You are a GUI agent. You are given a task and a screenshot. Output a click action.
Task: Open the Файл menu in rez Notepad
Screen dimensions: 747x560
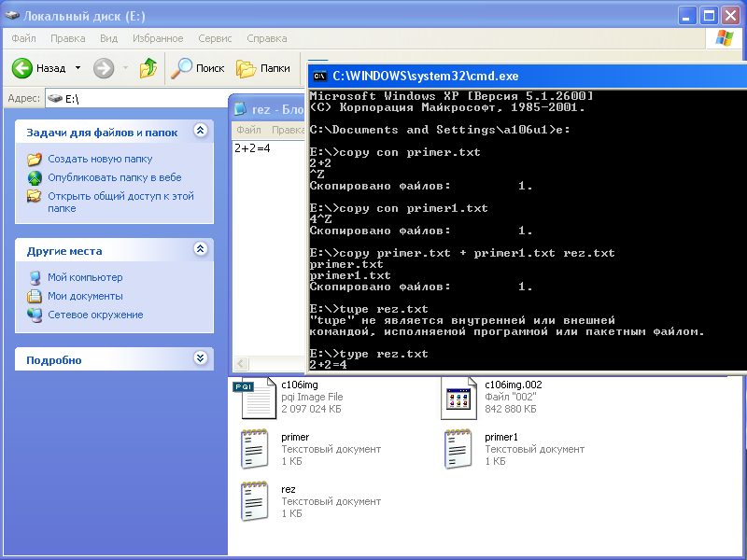(x=248, y=130)
